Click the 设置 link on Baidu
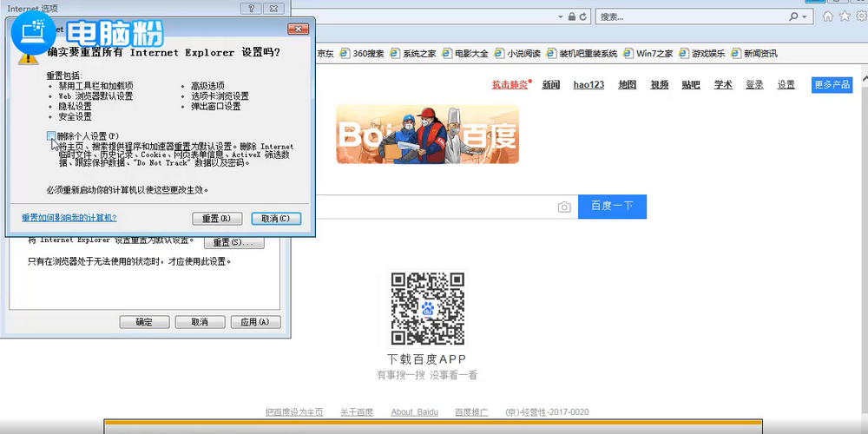 tap(786, 85)
